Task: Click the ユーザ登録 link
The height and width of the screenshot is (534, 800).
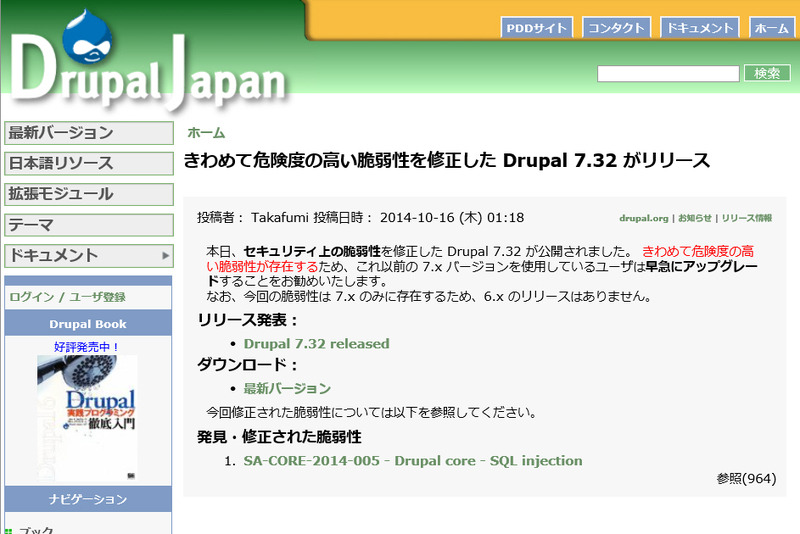Action: [x=97, y=297]
